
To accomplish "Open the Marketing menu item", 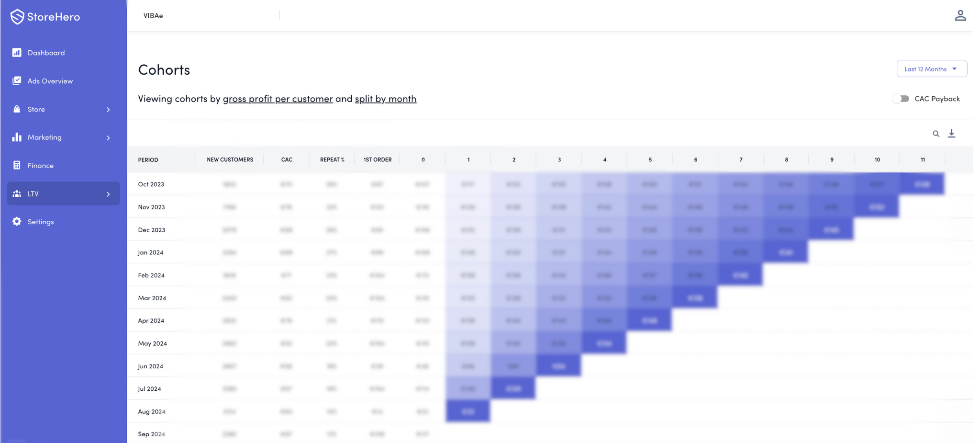I will pyautogui.click(x=45, y=137).
